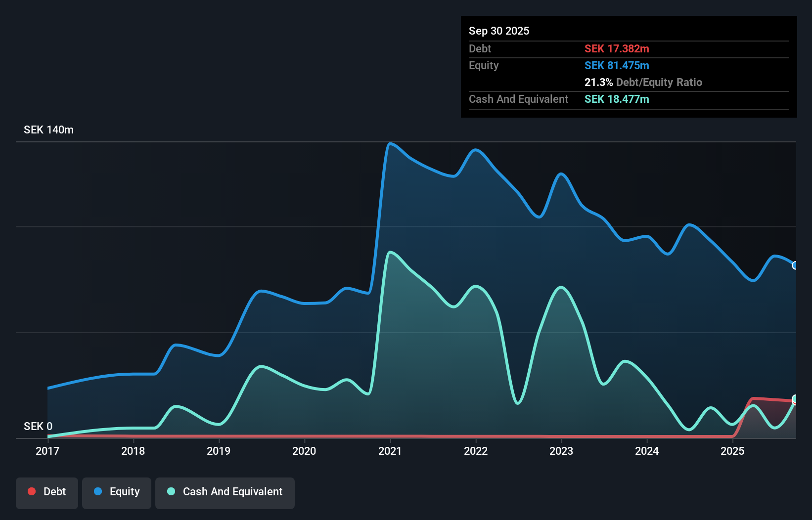Screen dimensions: 812x520
Task: Select the blue equity endpoint marker on the chart
Action: coord(795,265)
